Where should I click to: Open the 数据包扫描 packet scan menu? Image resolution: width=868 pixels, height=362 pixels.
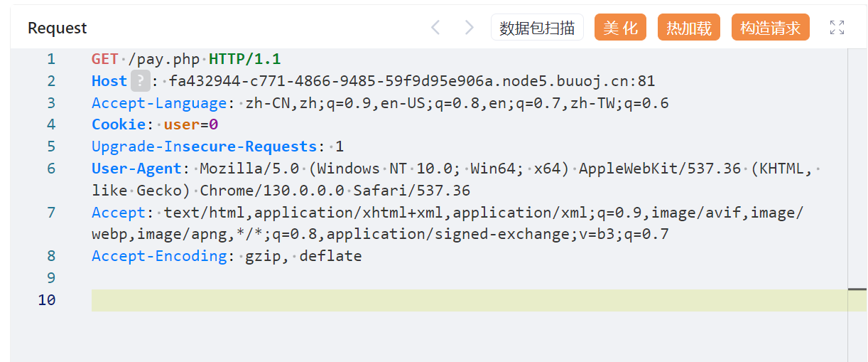tap(537, 28)
